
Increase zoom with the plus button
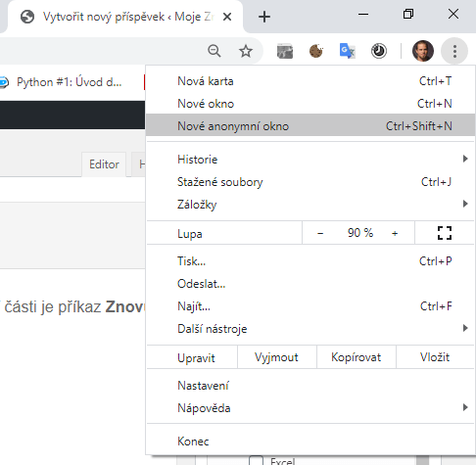pyautogui.click(x=395, y=233)
